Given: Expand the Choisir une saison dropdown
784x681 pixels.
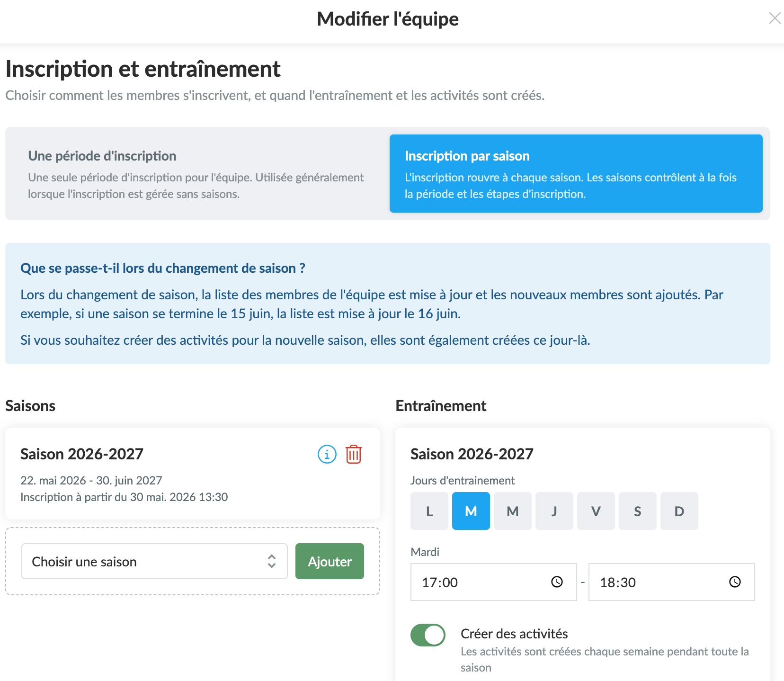Looking at the screenshot, I should [154, 561].
